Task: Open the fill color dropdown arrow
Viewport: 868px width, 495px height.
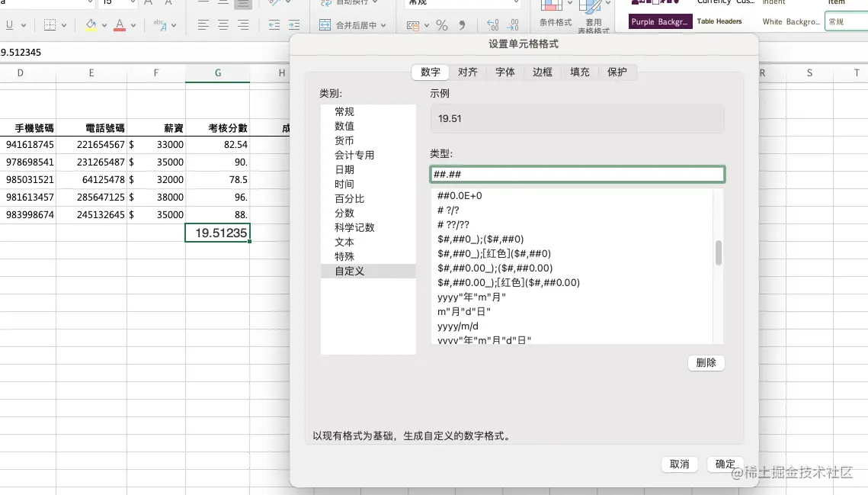Action: (x=104, y=25)
